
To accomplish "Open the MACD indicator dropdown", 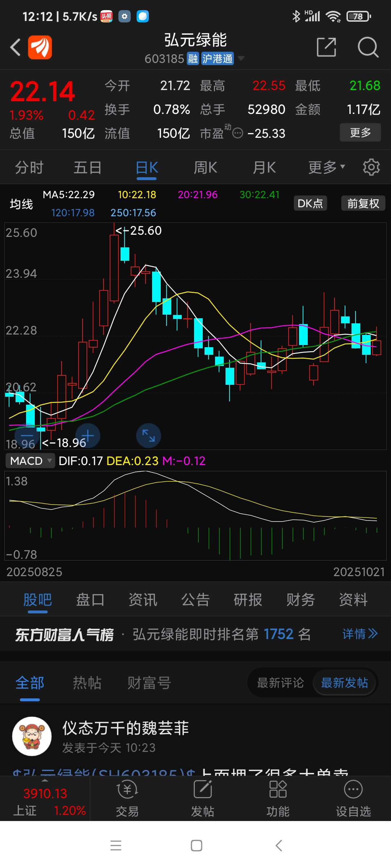I will point(30,461).
